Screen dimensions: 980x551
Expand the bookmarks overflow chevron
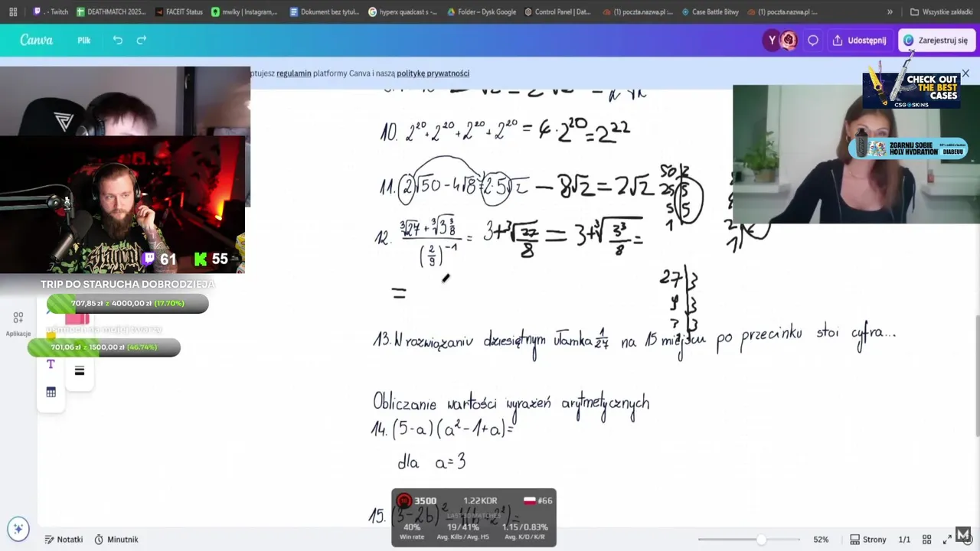coord(890,12)
